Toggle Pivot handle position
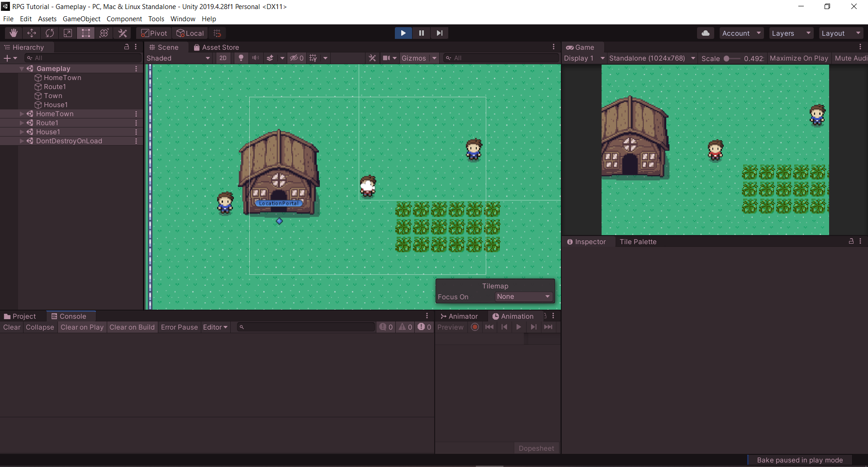Viewport: 868px width, 467px height. pos(154,33)
